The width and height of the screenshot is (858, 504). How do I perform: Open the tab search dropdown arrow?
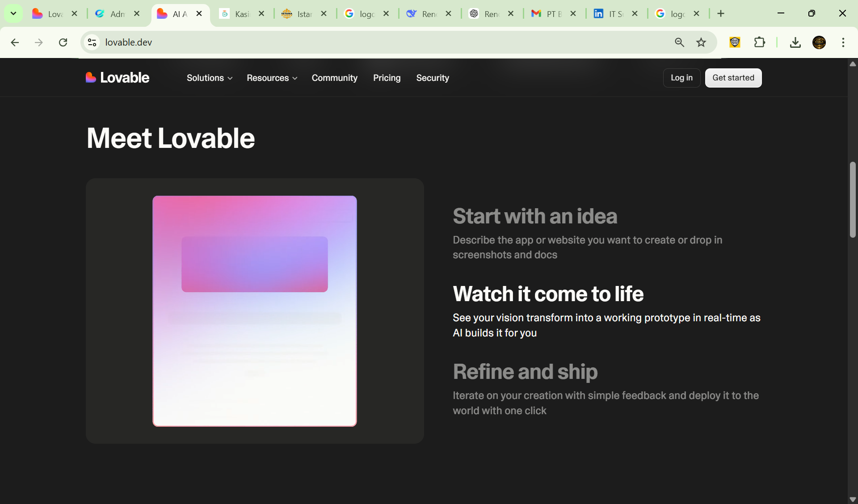(13, 13)
